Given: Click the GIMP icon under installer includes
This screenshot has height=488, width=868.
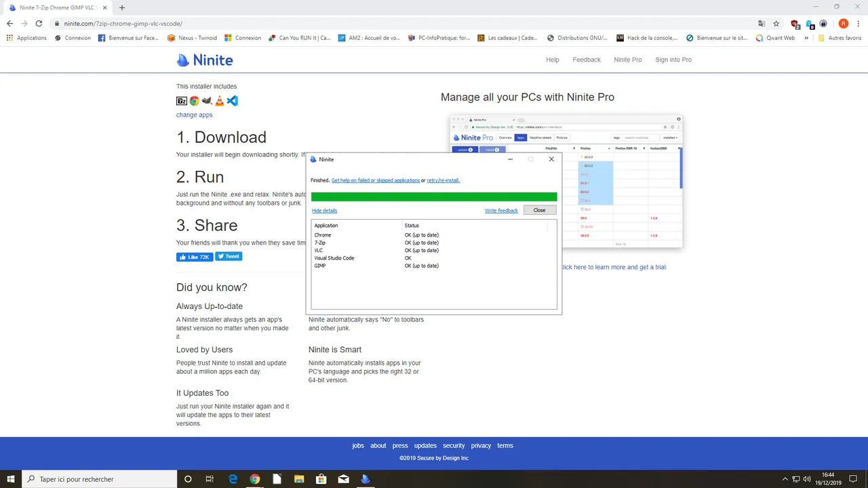Looking at the screenshot, I should (207, 101).
